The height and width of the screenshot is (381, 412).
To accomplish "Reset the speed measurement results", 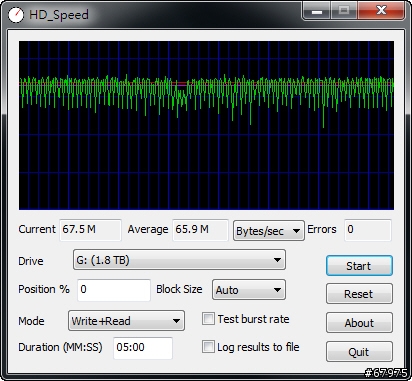I will tap(359, 294).
